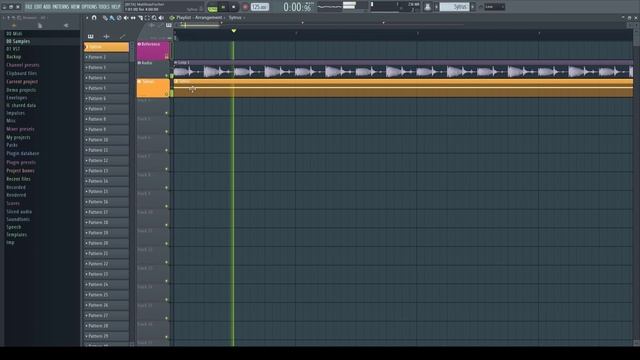
Task: Click the Sytrus breadcrumb in playlist title
Action: (x=235, y=18)
